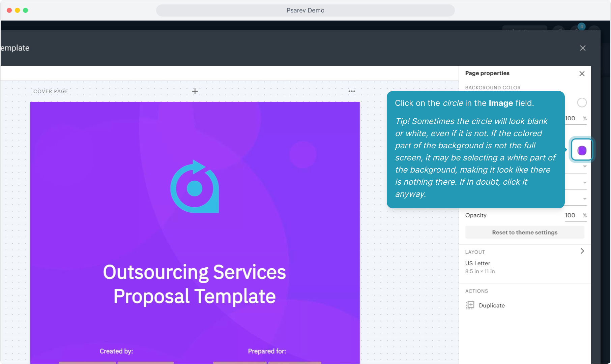Click the COVER PAGE section label
The height and width of the screenshot is (364, 611).
51,91
